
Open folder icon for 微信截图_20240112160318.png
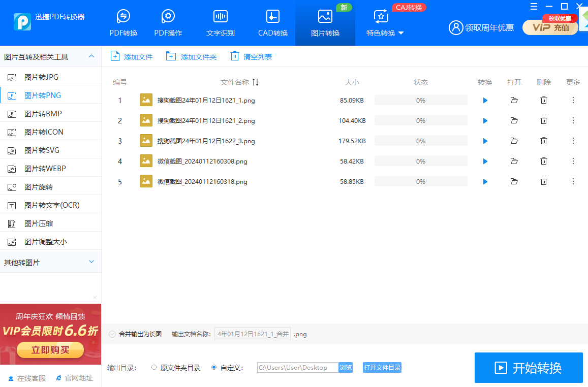(514, 181)
